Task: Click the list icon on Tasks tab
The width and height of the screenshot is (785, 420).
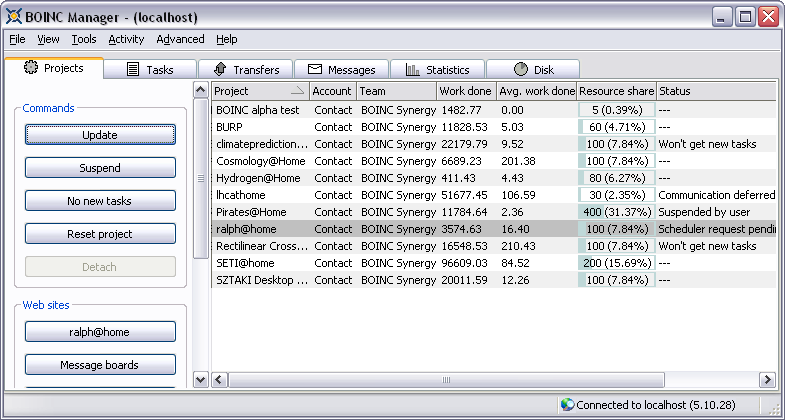Action: (133, 70)
